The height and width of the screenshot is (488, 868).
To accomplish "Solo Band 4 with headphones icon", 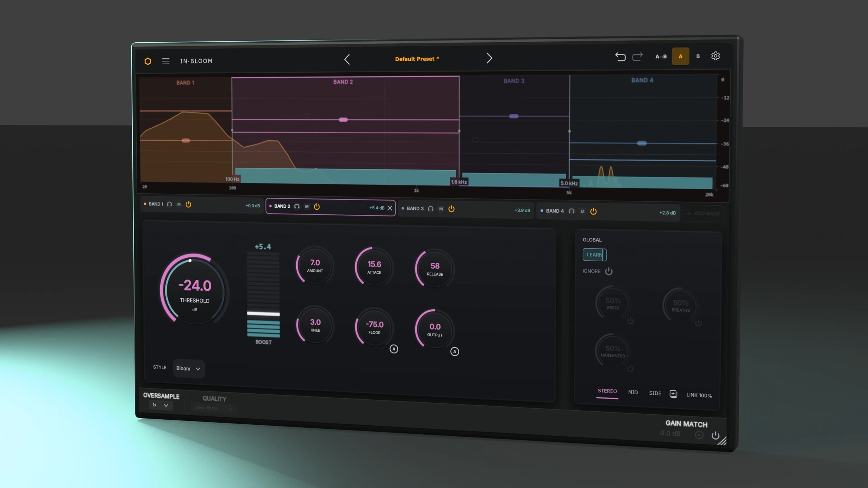I will tap(571, 211).
